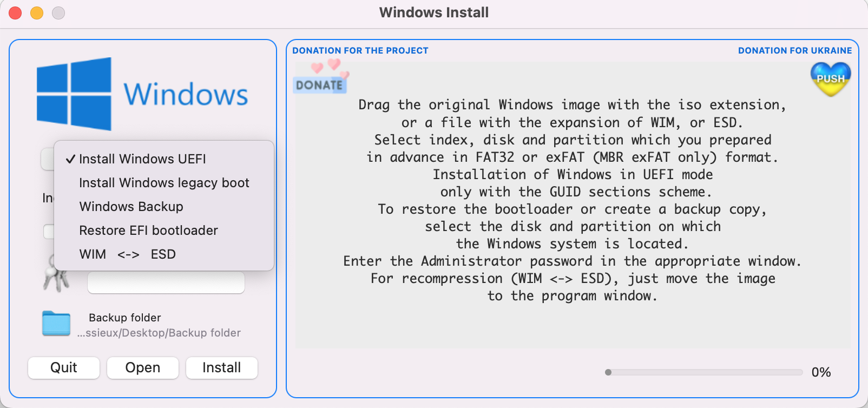Image resolution: width=868 pixels, height=408 pixels.
Task: Click the Quit button
Action: pyautogui.click(x=64, y=368)
